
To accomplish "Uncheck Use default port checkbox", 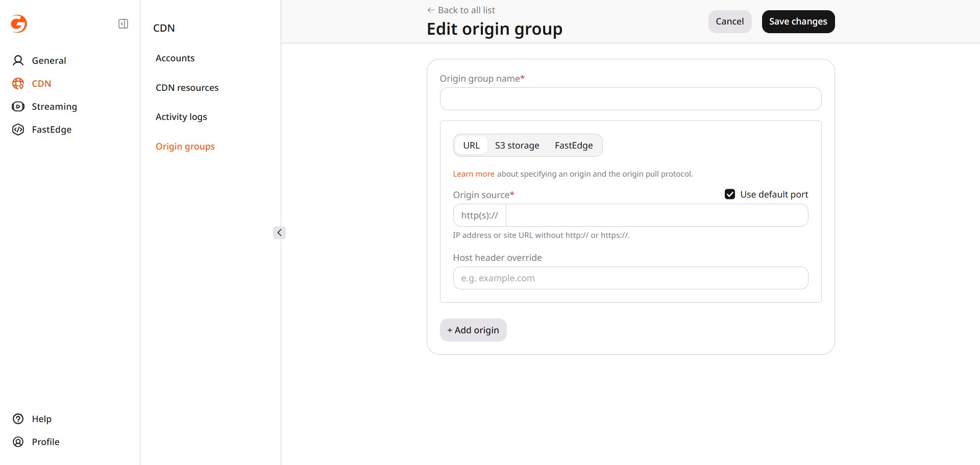I will click(x=730, y=194).
